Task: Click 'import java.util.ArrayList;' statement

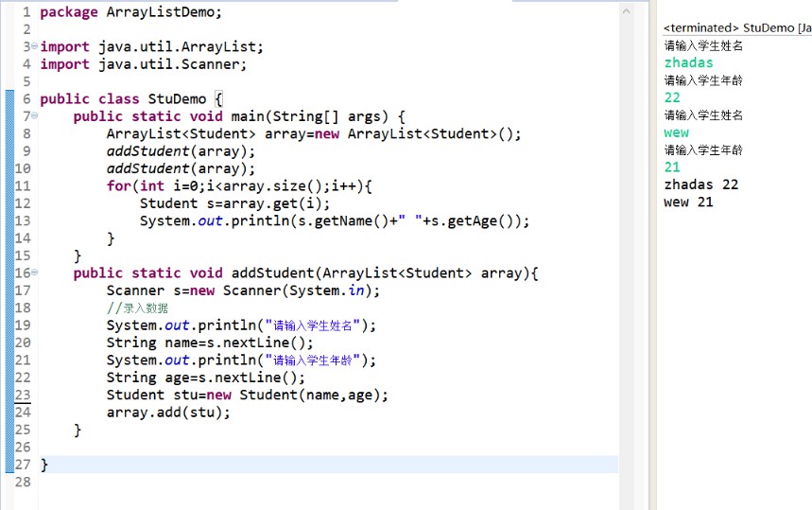Action: [x=152, y=46]
